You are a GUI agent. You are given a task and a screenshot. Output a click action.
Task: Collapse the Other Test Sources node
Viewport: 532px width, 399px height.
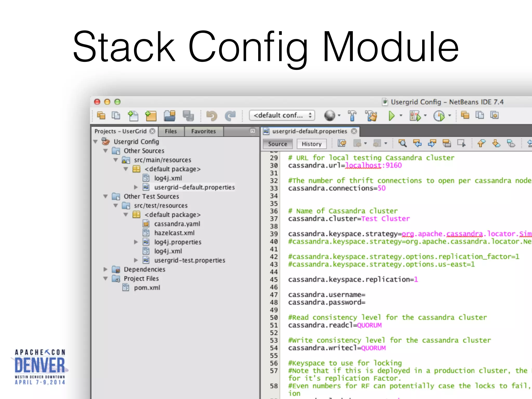coord(105,196)
